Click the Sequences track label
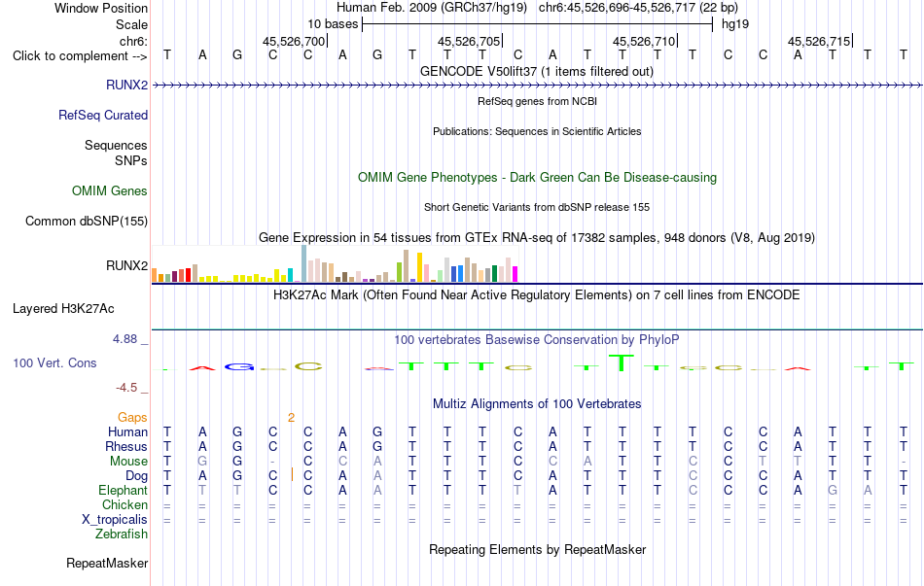924x586 pixels. [116, 145]
